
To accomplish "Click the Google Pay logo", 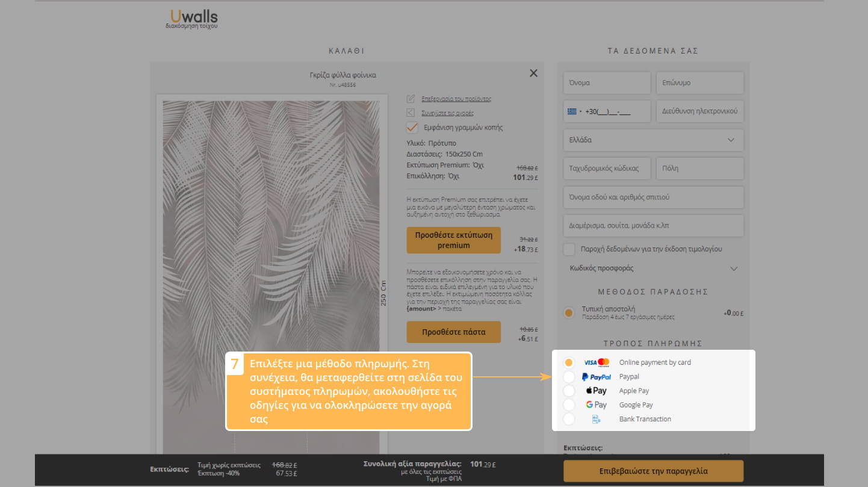I will pyautogui.click(x=596, y=405).
